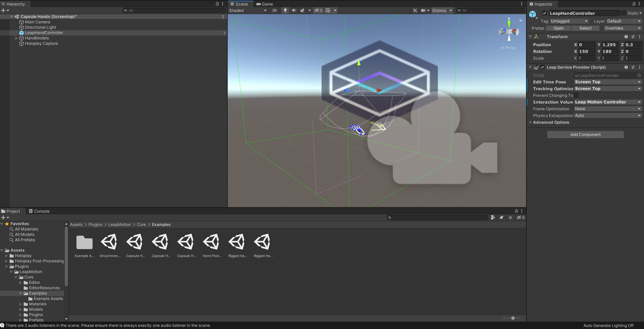Open component tools wrench icon in Scene toolbar
Viewport: 644px width, 329px height.
[x=415, y=10]
